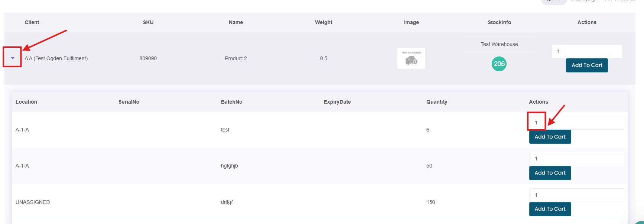The image size is (644, 224).
Task: Sort by the SKU column header
Action: 148,22
